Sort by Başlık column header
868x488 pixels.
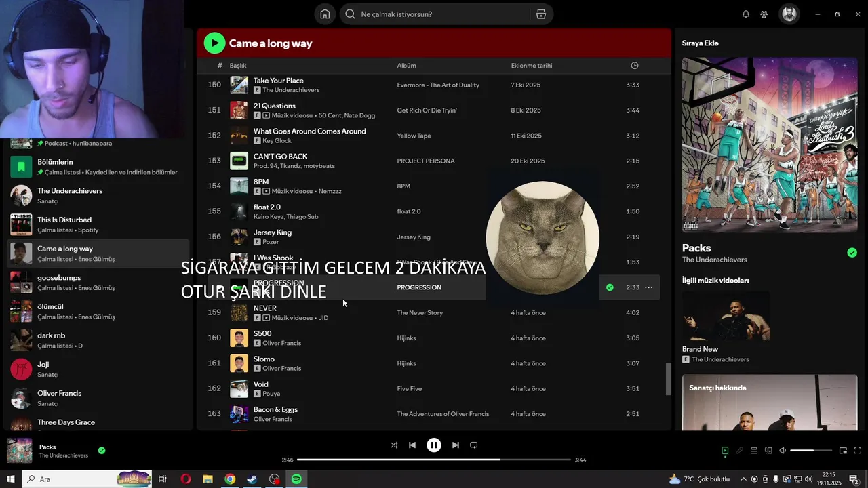(238, 66)
